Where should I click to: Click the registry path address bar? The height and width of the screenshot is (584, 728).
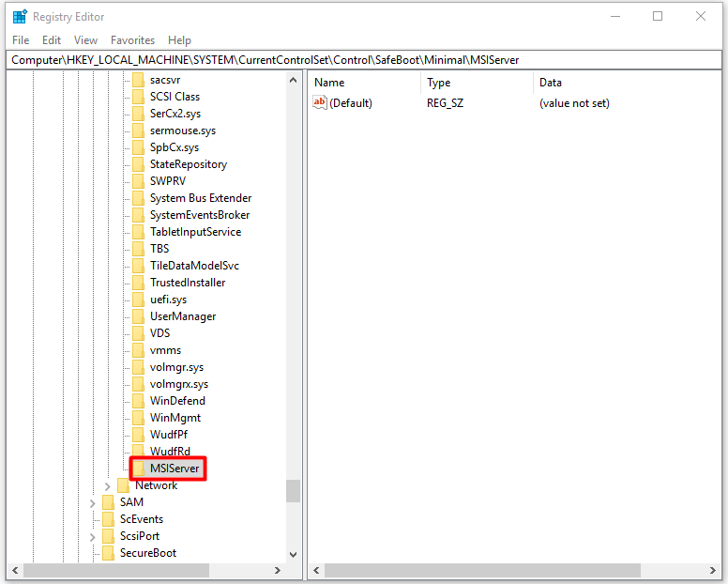[364, 60]
